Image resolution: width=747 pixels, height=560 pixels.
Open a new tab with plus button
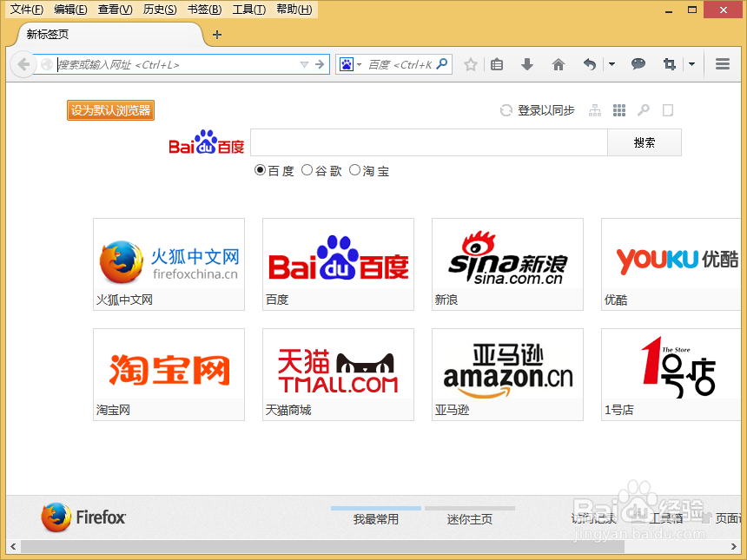[217, 35]
